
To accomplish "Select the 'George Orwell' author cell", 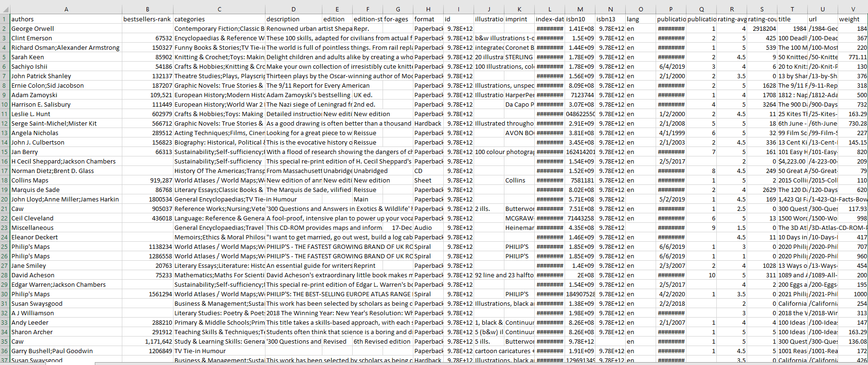I will pos(66,28).
